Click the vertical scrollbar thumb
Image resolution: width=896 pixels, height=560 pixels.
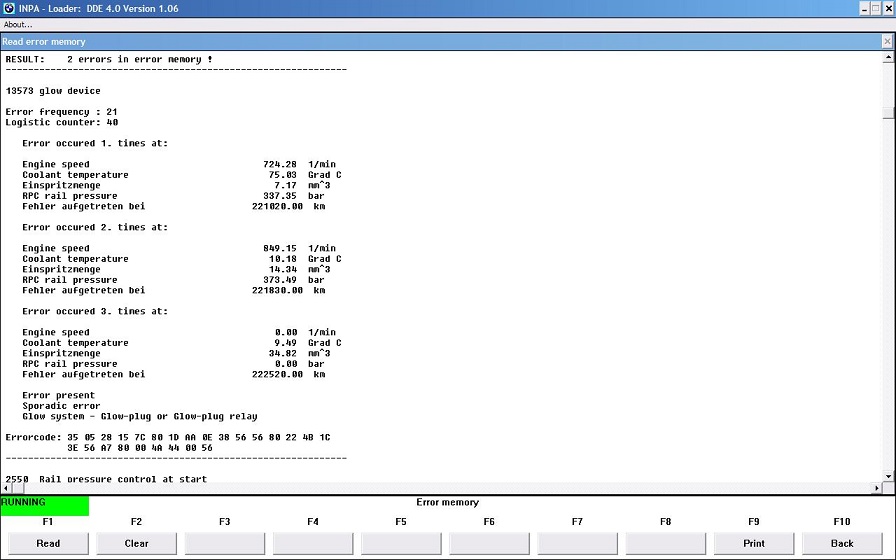point(887,112)
